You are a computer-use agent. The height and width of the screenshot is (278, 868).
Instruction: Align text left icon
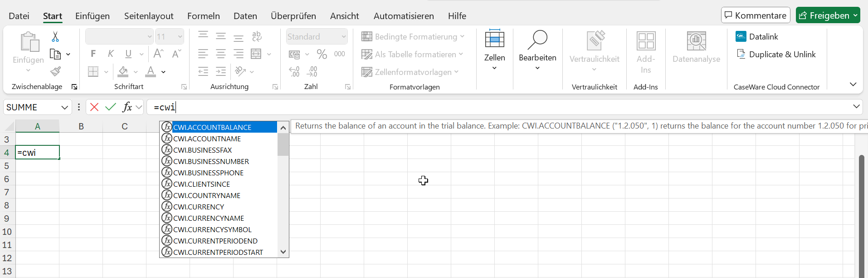click(203, 54)
